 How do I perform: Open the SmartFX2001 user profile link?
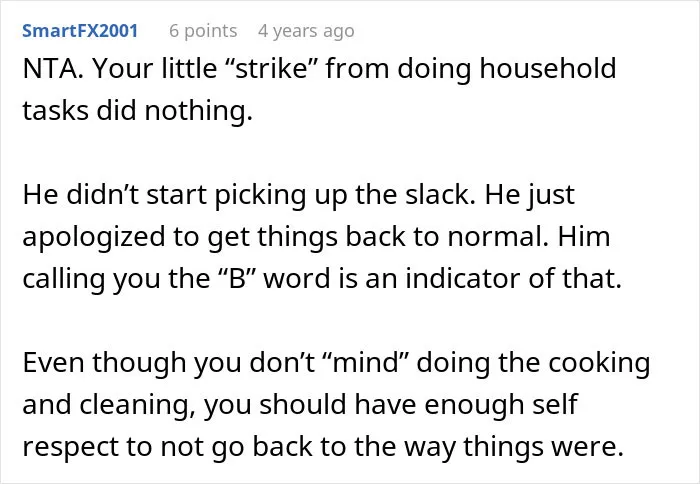[80, 31]
